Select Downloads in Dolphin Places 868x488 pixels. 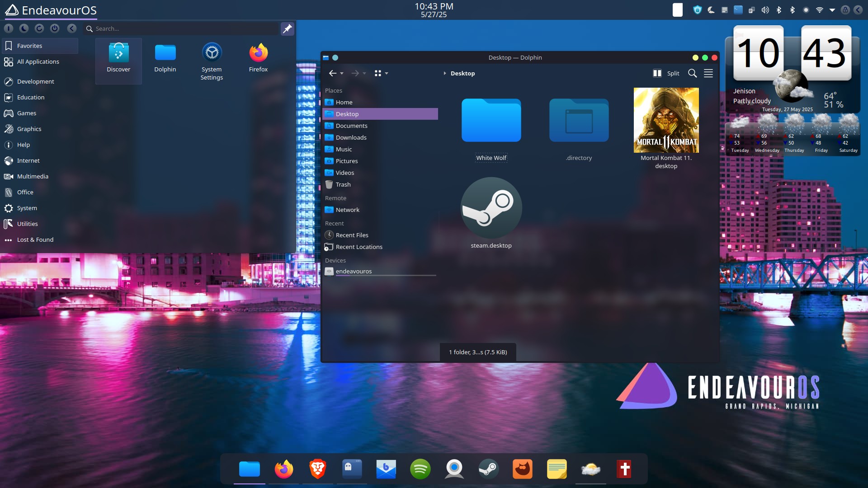[x=380, y=137]
